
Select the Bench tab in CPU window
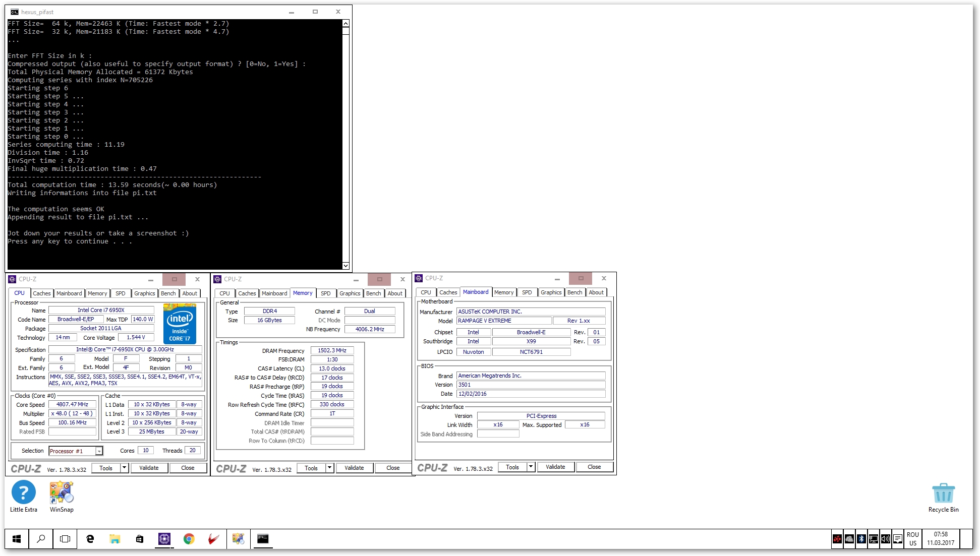168,293
